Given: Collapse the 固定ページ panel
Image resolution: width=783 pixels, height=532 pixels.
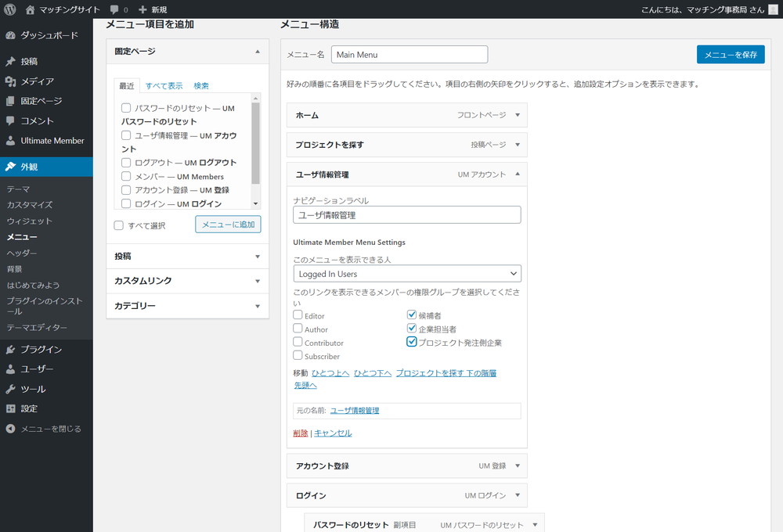Looking at the screenshot, I should (258, 52).
